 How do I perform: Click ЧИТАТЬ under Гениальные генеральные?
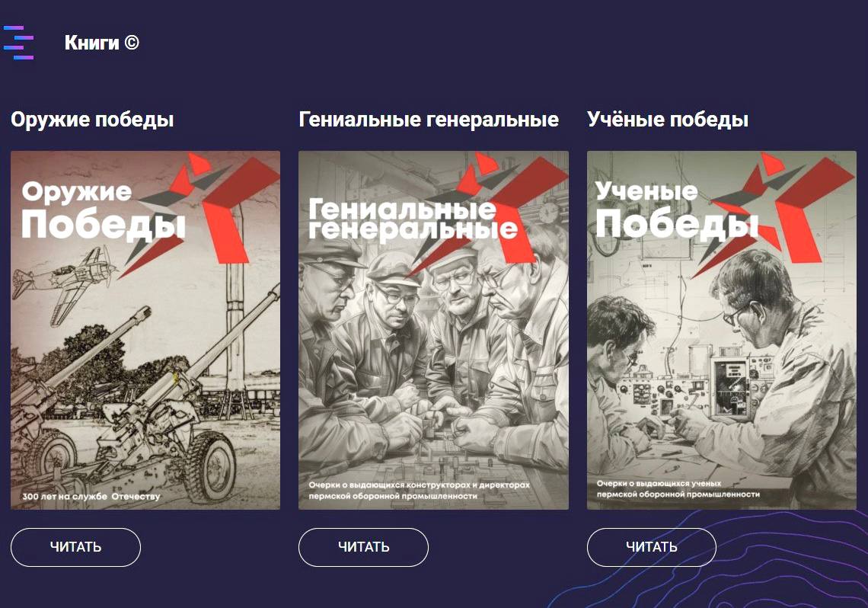point(364,547)
